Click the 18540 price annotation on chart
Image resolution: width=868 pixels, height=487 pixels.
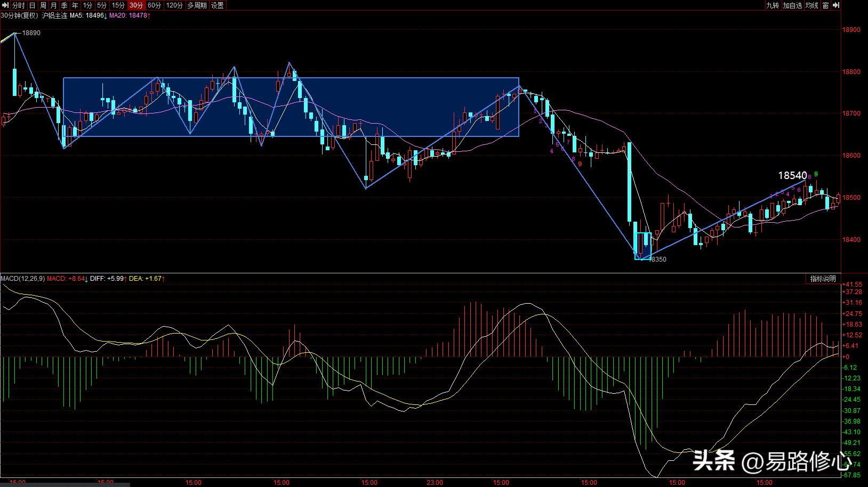pos(792,175)
